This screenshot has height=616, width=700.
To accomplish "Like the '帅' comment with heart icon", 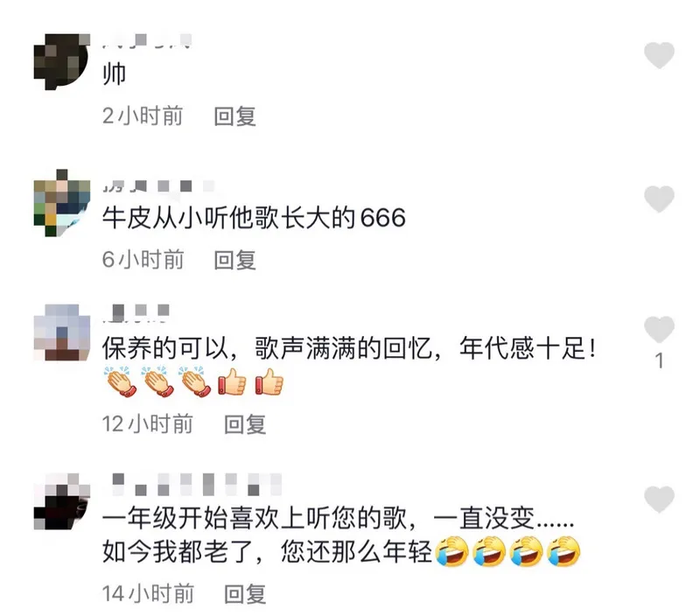I will [659, 55].
